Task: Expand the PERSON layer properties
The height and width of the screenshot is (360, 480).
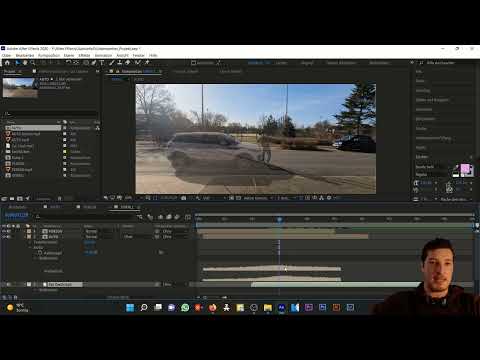Action: (24, 231)
